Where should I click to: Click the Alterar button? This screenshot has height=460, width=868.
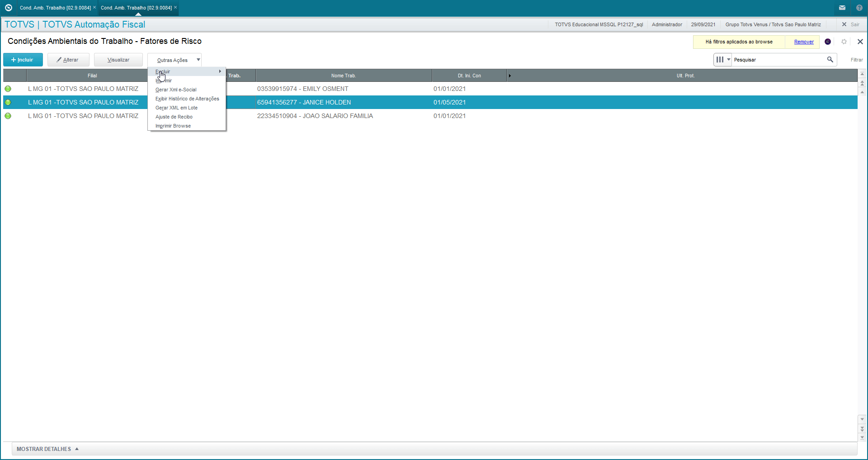68,60
